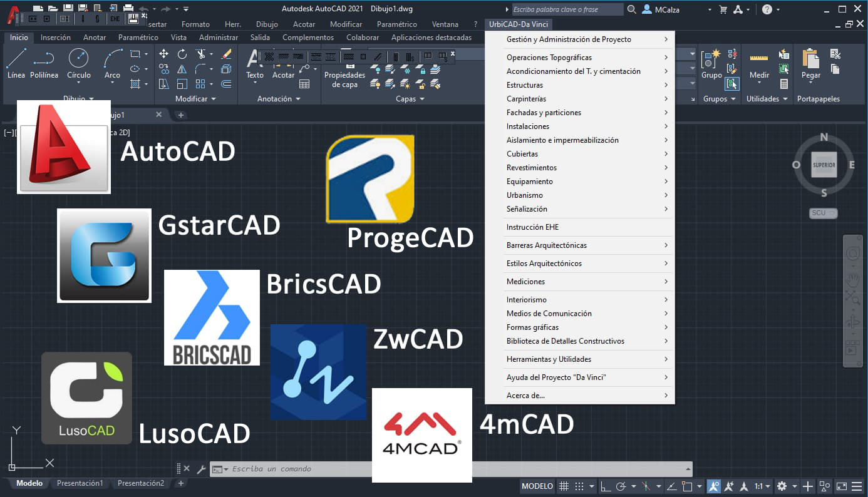Viewport: 868px width, 497px height.
Task: Click the Grupo icon
Action: click(x=711, y=63)
